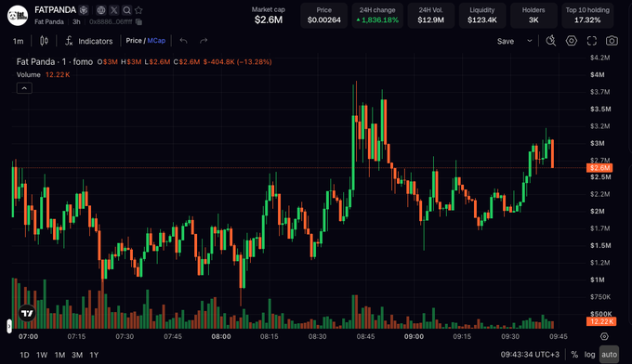Click the Fat Panda token avatar
The width and height of the screenshot is (632, 364).
tap(18, 16)
